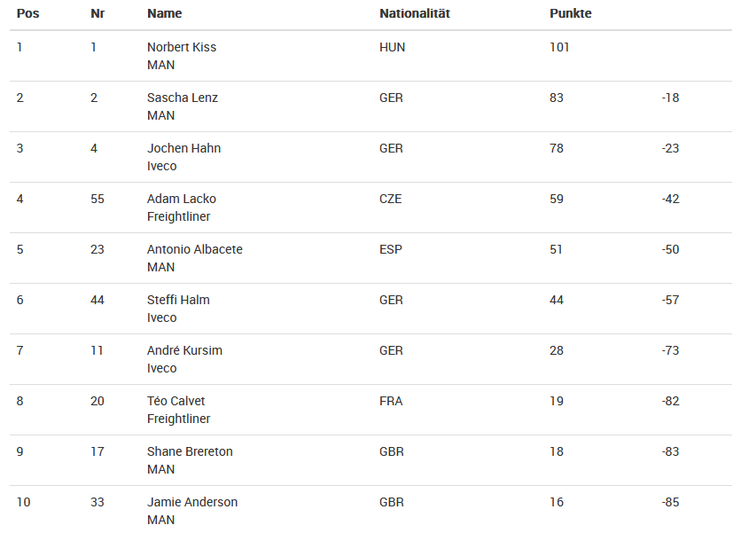Click the 101 points value
The width and height of the screenshot is (741, 533).
coord(560,47)
